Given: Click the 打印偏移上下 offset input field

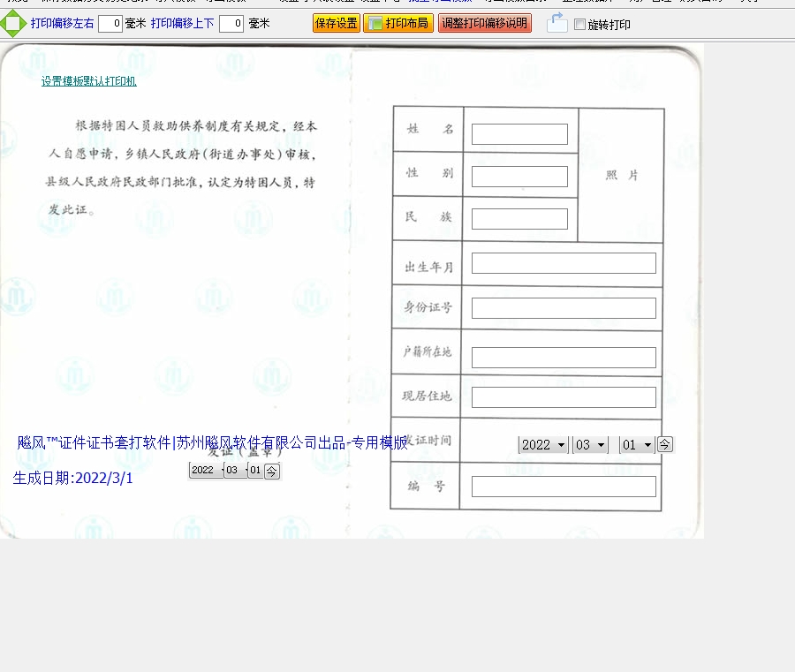Looking at the screenshot, I should 231,24.
